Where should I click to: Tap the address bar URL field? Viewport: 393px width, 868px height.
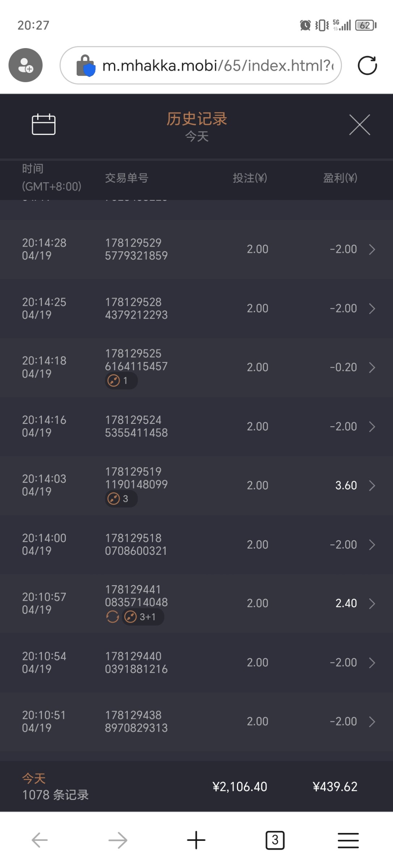(217, 65)
